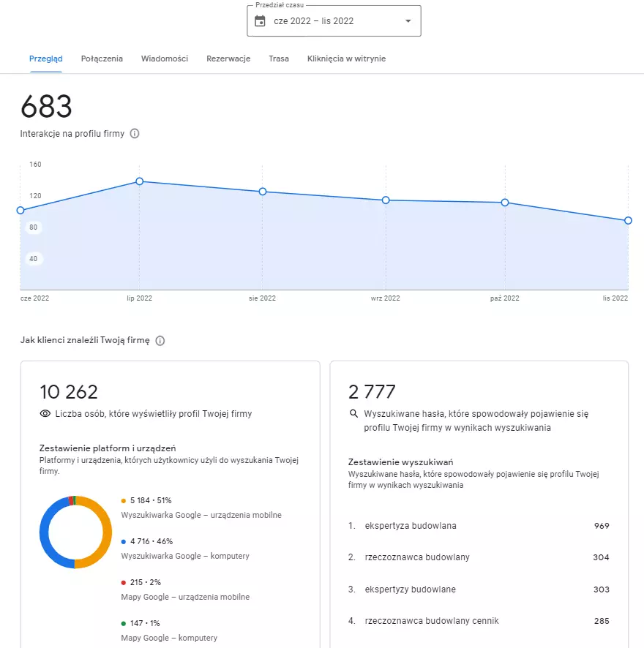Click the lip 2022 data point on the chart
This screenshot has height=648, width=644.
tap(140, 181)
